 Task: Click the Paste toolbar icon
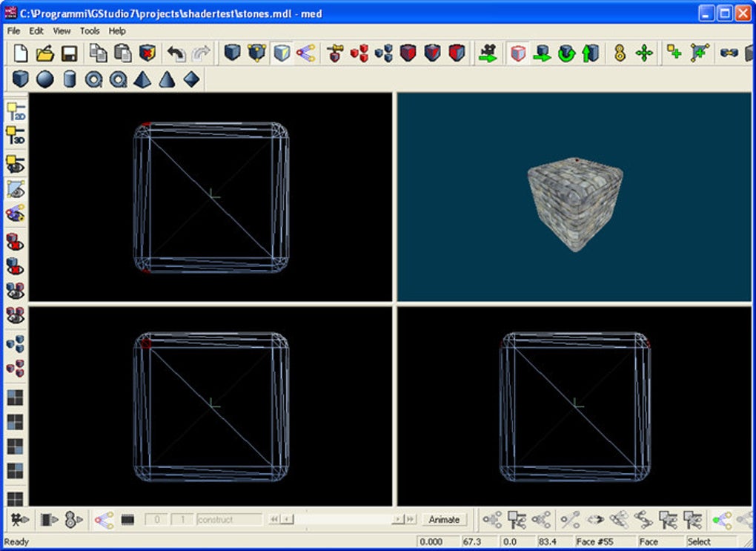pyautogui.click(x=124, y=53)
